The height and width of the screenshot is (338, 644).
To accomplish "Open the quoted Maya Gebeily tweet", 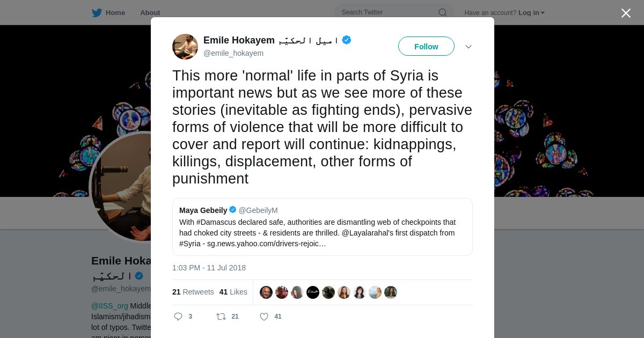I will [323, 227].
